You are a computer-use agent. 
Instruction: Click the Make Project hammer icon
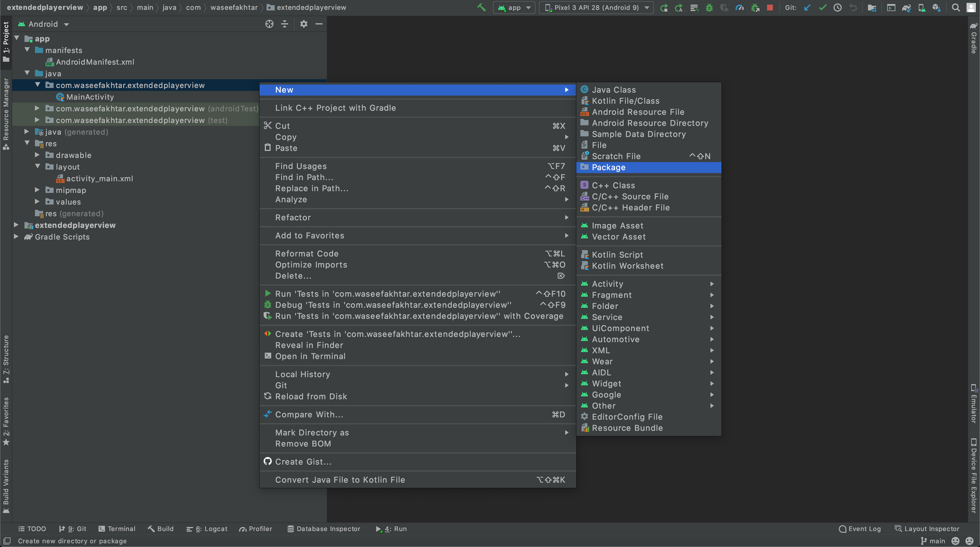pyautogui.click(x=481, y=7)
